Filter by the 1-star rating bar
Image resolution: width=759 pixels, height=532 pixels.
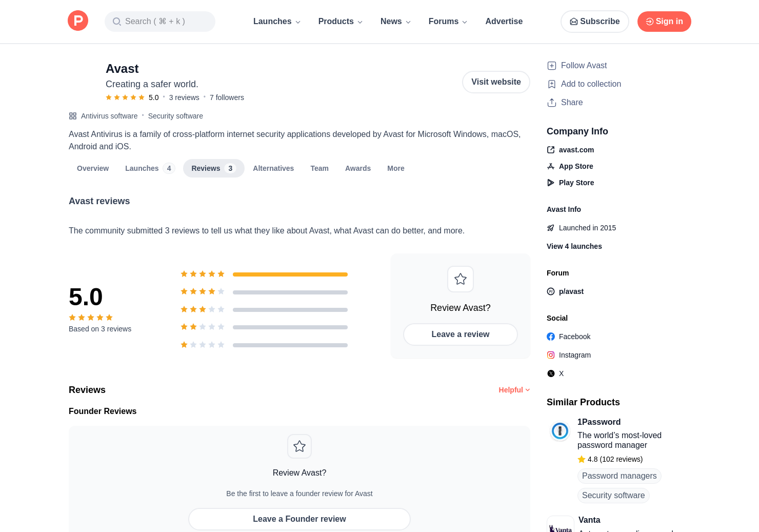(x=290, y=345)
